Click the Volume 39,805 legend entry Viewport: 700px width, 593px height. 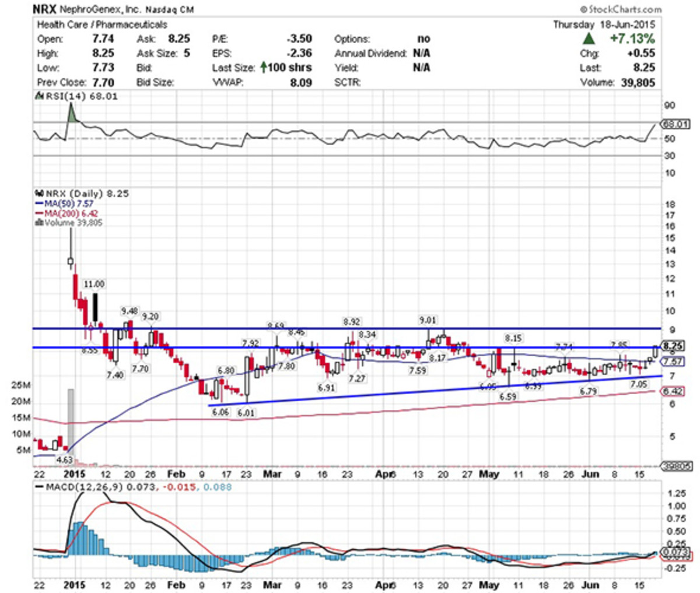point(69,223)
